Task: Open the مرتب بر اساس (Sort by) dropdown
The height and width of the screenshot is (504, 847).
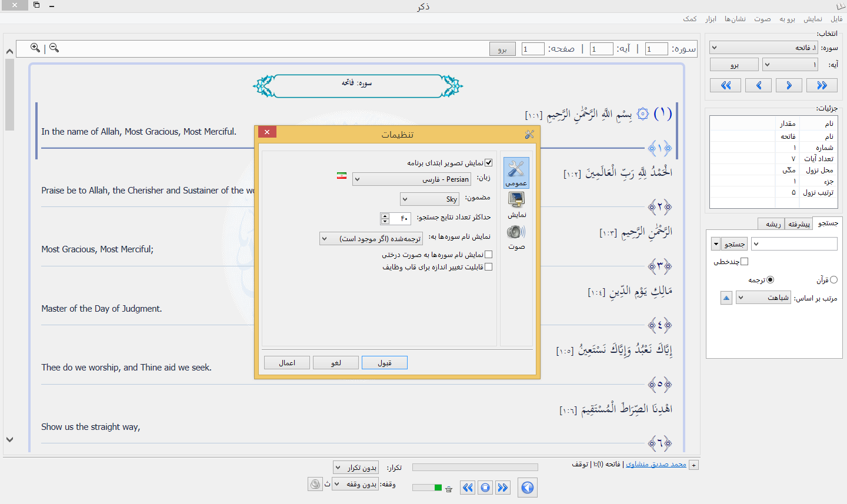Action: click(x=763, y=298)
